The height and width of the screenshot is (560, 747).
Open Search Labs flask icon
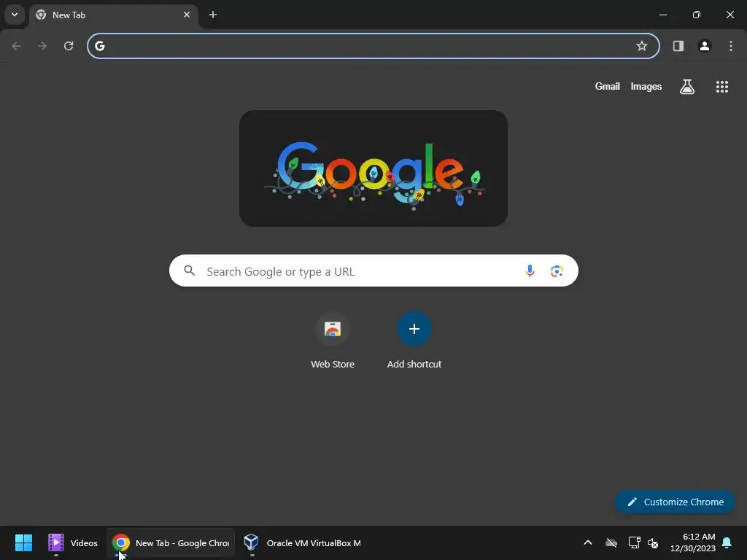coord(687,87)
